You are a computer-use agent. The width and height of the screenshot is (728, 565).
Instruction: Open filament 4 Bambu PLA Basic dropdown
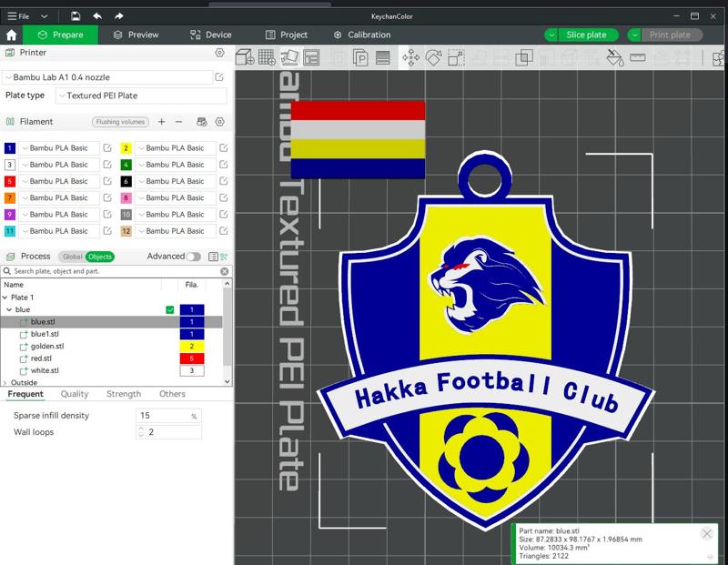coord(175,165)
